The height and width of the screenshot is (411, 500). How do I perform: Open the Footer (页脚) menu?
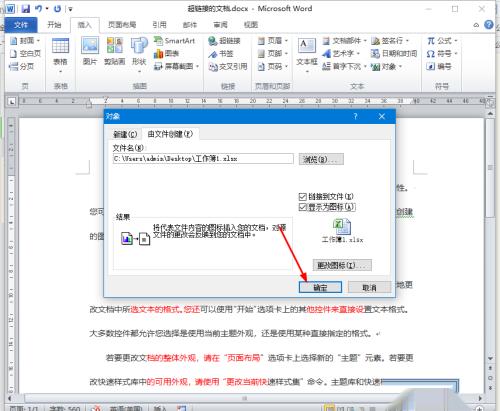273,53
